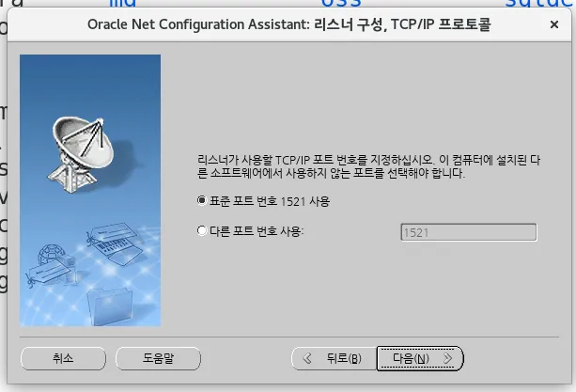Viewport: 576px width, 392px height.
Task: Close the Oracle Net Configuration Assistant dialog
Action: [x=554, y=24]
